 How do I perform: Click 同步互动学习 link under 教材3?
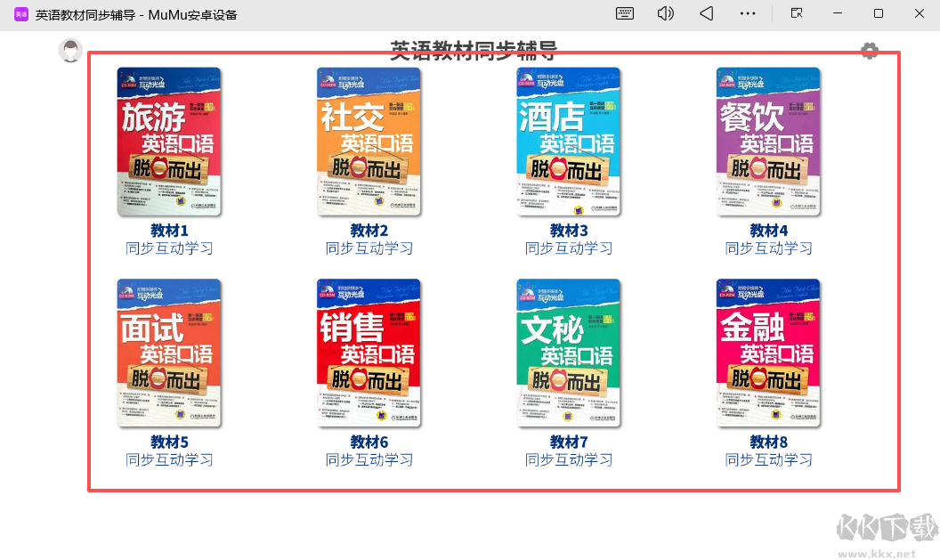point(568,248)
